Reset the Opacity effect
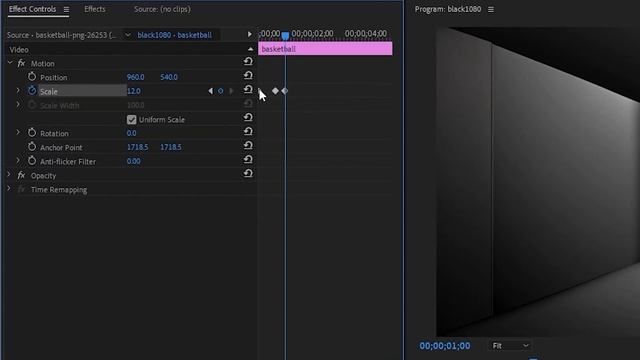Image resolution: width=640 pixels, height=360 pixels. [248, 173]
